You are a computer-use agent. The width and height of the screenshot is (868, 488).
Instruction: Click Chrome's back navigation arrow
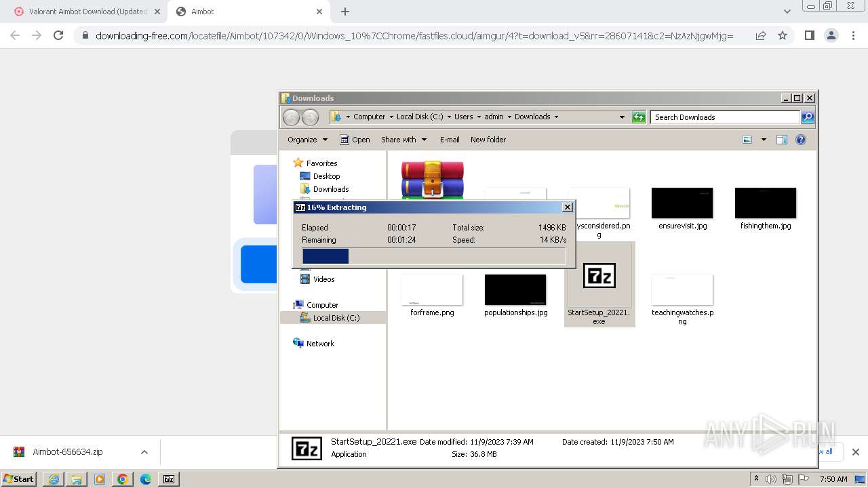pos(15,35)
